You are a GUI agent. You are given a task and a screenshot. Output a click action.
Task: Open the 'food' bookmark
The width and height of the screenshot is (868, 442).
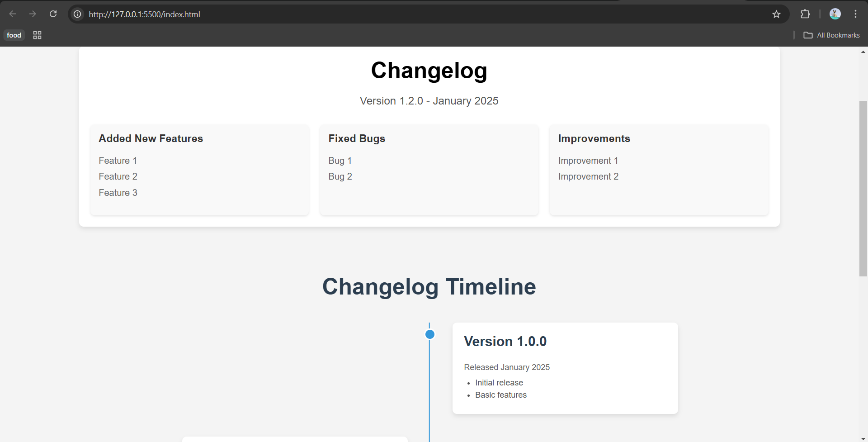coord(14,35)
